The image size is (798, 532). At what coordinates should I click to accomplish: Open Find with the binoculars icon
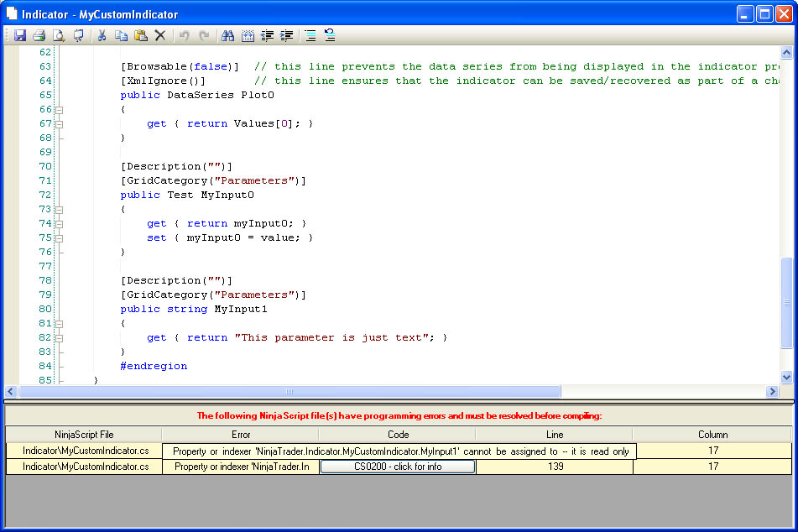(x=227, y=36)
